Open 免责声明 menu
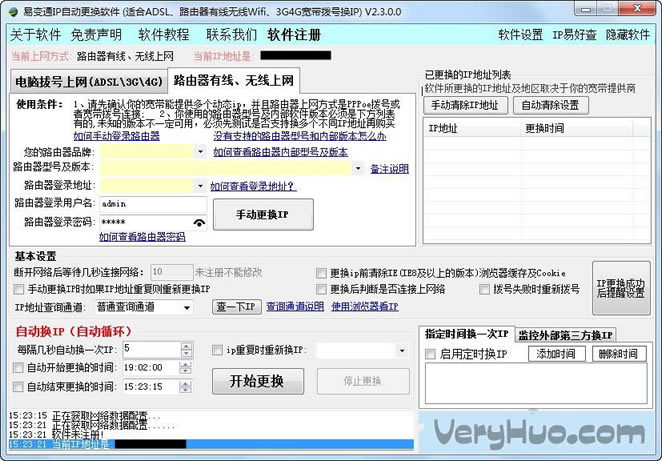This screenshot has width=662, height=461. (x=96, y=35)
